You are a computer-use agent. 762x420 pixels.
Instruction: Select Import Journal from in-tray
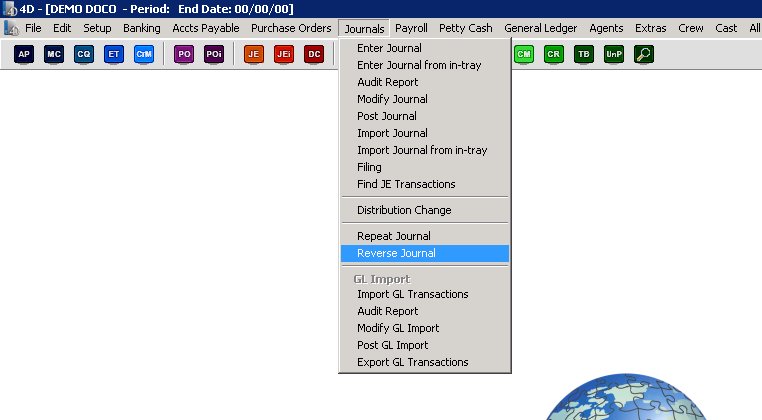coord(425,150)
